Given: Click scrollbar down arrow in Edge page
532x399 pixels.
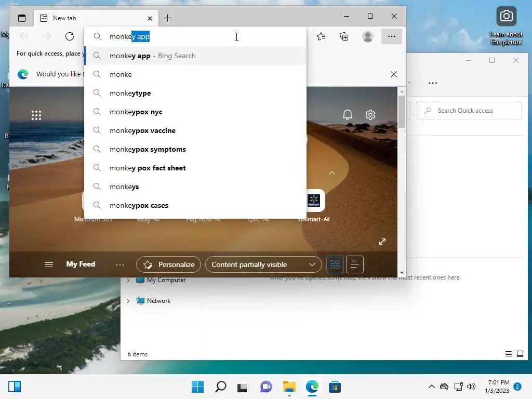Looking at the screenshot, I should (402, 273).
